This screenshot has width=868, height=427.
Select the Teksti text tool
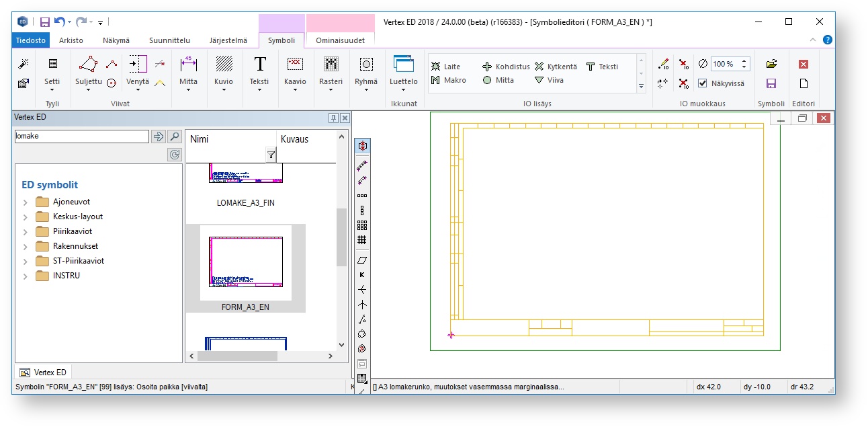coord(259,70)
